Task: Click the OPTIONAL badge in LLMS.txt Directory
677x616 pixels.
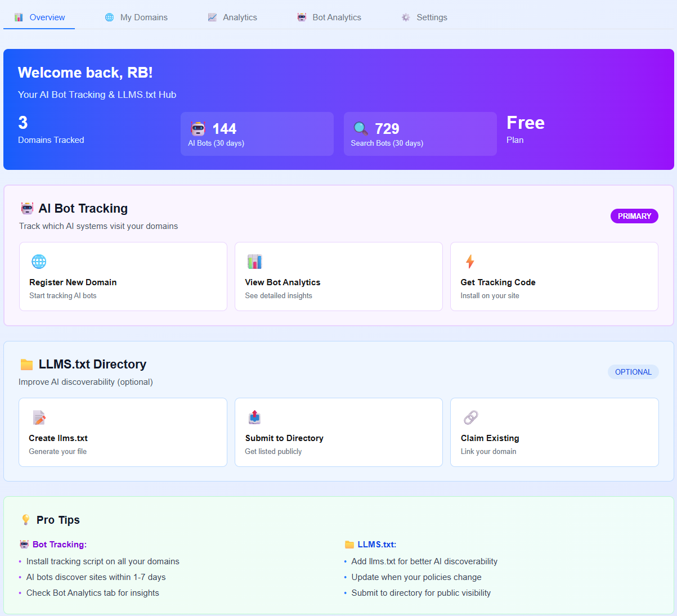Action: click(633, 372)
